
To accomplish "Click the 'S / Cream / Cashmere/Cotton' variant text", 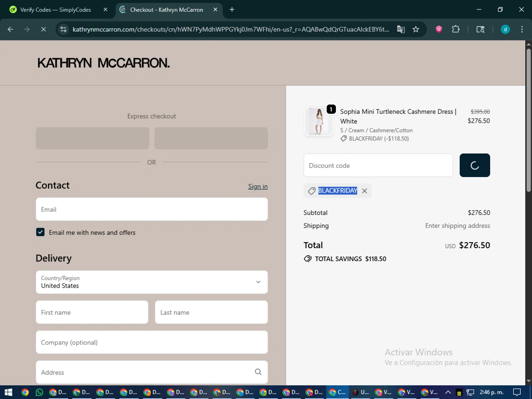I will [x=376, y=131].
